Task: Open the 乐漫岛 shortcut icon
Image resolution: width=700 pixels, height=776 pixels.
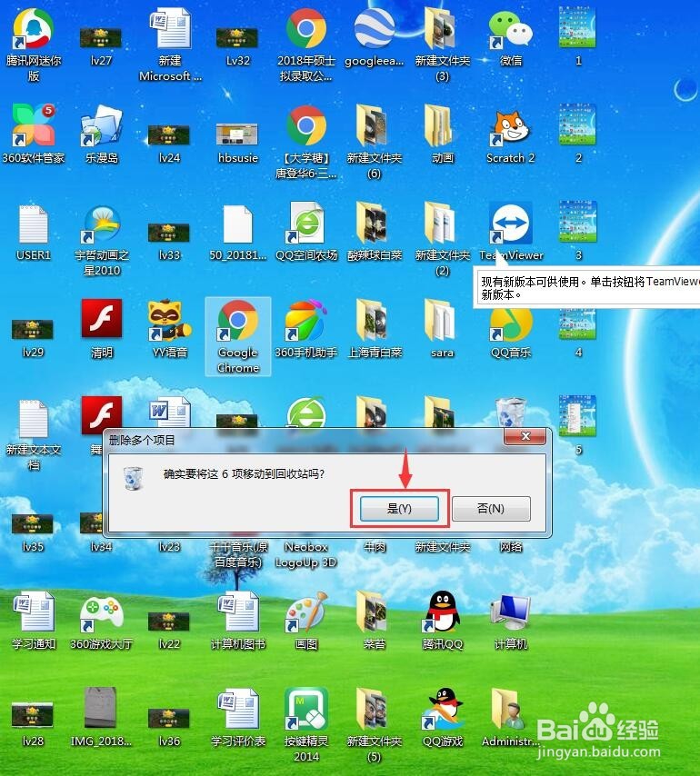Action: (101, 126)
